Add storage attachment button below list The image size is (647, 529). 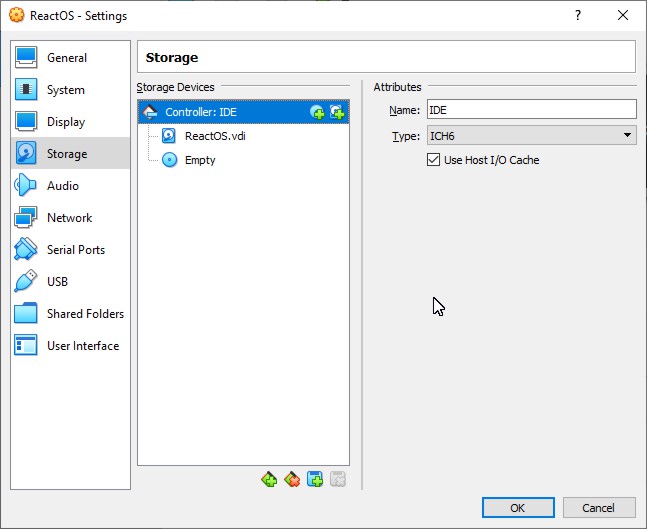tap(315, 479)
